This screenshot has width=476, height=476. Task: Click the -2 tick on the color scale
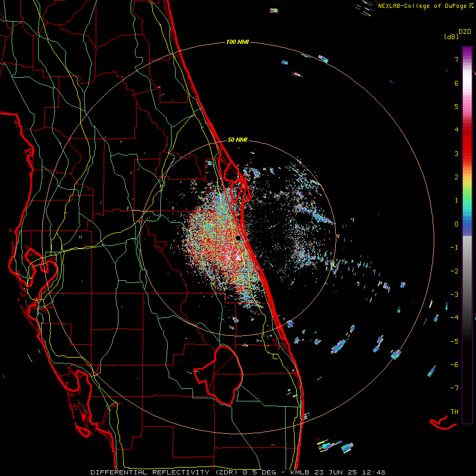point(454,271)
